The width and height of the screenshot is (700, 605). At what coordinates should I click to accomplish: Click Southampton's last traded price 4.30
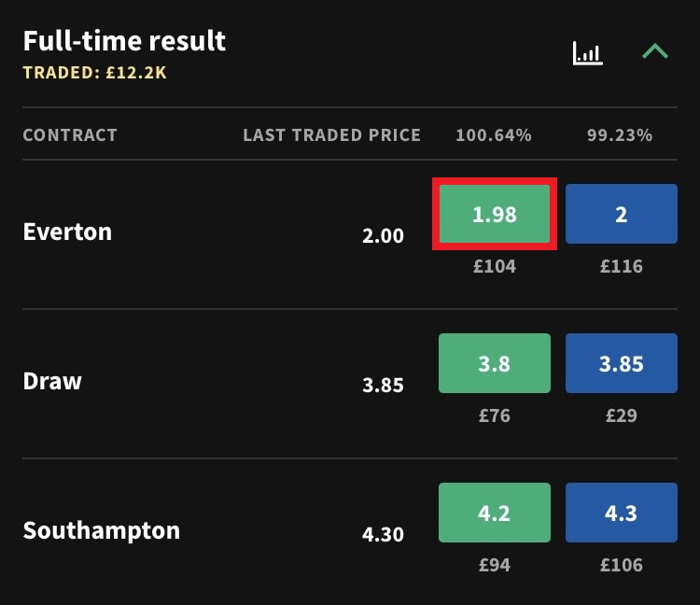click(383, 535)
